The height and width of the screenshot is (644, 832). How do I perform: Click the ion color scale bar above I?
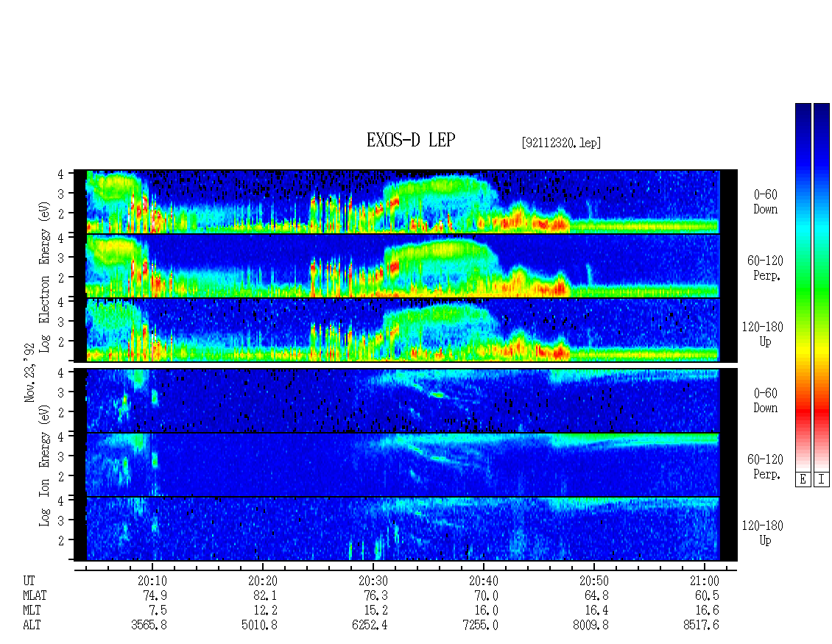click(822, 287)
